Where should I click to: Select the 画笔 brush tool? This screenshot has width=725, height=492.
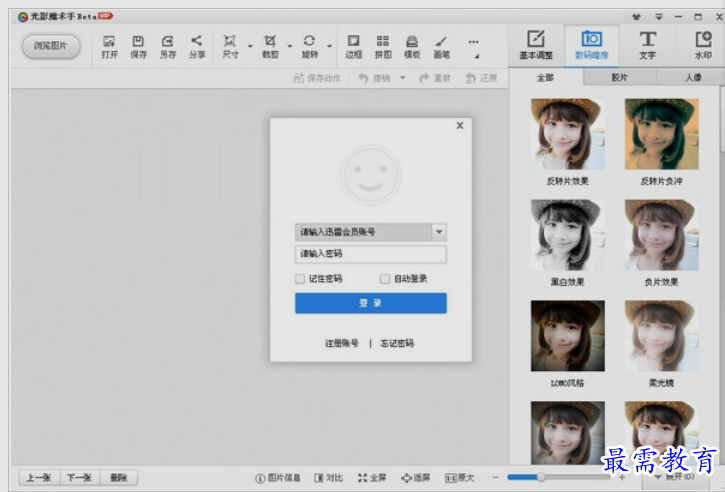click(441, 47)
